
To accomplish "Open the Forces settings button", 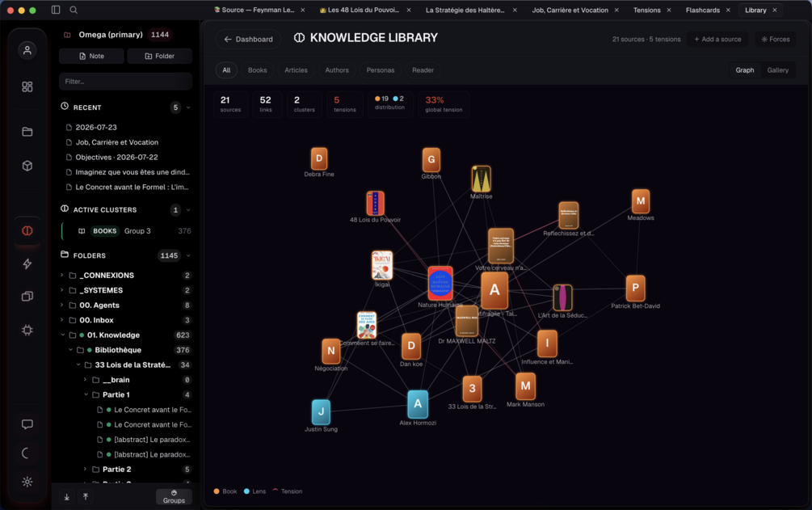I will (775, 39).
